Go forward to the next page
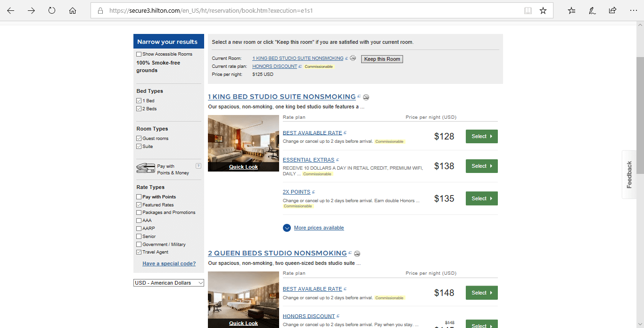 [31, 10]
